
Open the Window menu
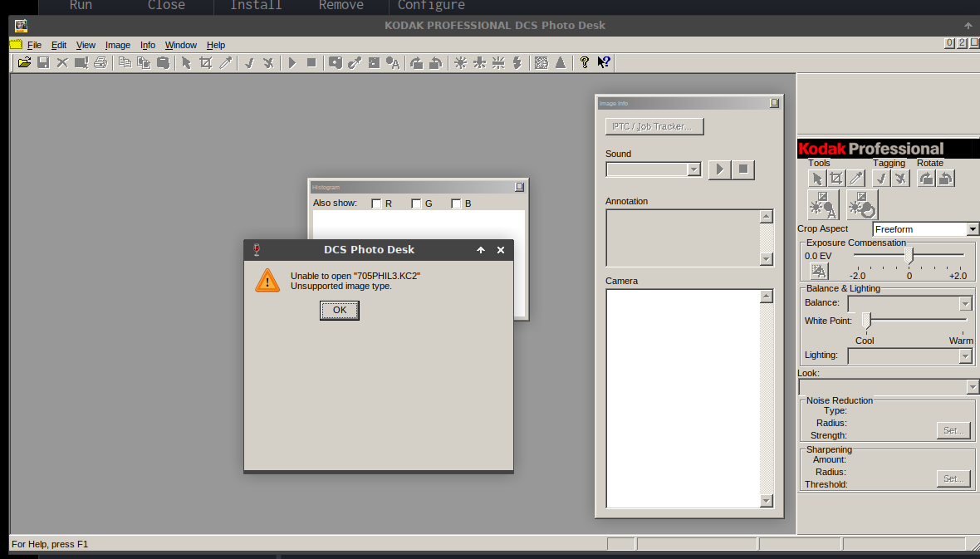tap(180, 45)
